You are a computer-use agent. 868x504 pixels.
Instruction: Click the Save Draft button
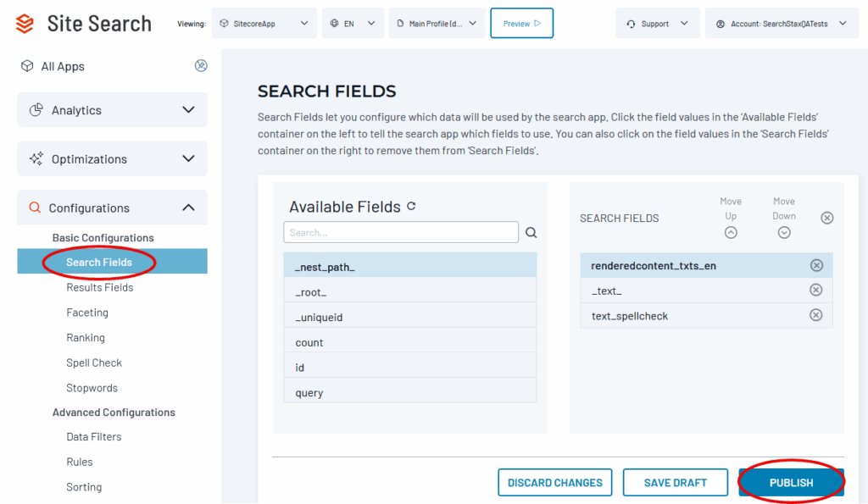675,483
